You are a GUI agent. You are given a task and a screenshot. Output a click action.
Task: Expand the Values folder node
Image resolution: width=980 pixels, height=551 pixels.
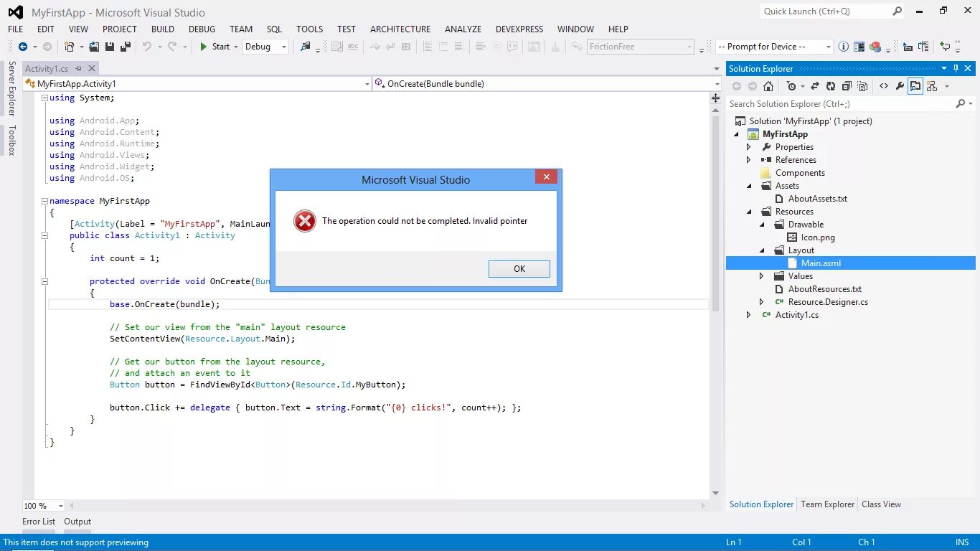(762, 276)
